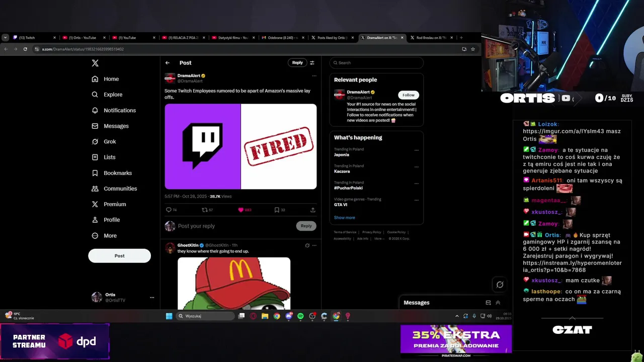Open Communities in X sidebar
Viewport: 644px width, 362px height.
[x=114, y=189]
